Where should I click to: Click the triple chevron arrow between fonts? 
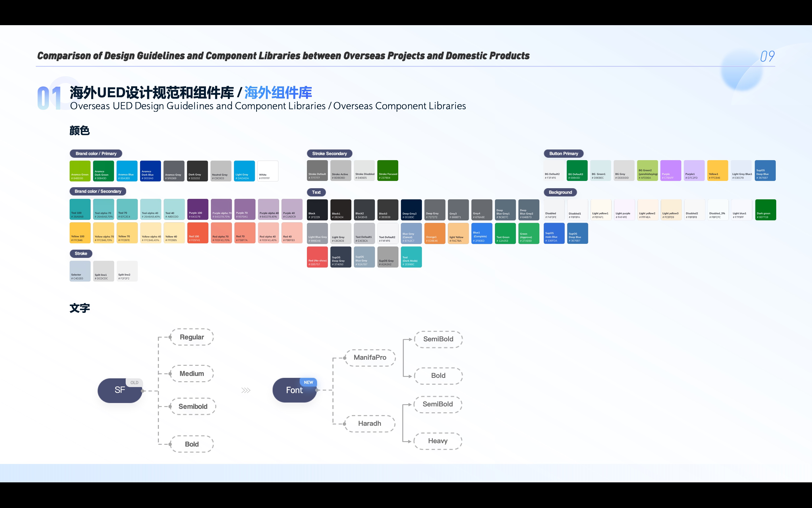[x=246, y=390]
